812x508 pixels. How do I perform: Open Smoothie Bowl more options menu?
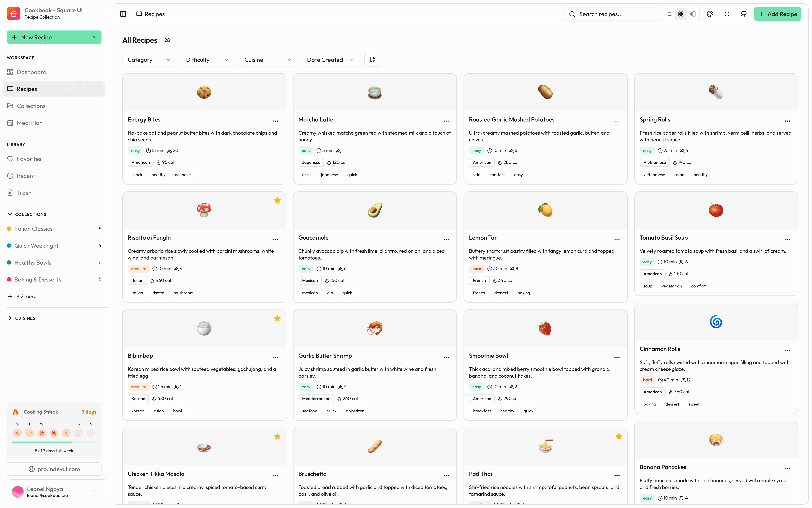pyautogui.click(x=617, y=357)
